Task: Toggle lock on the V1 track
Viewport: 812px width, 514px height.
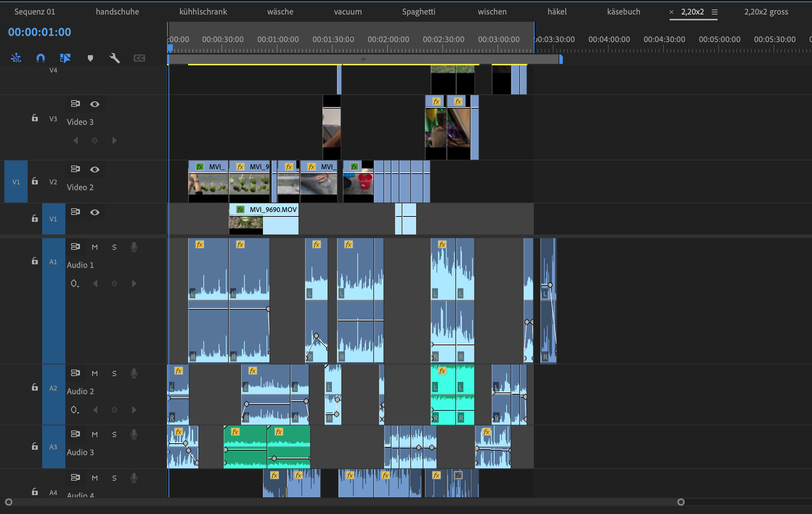Action: (35, 219)
